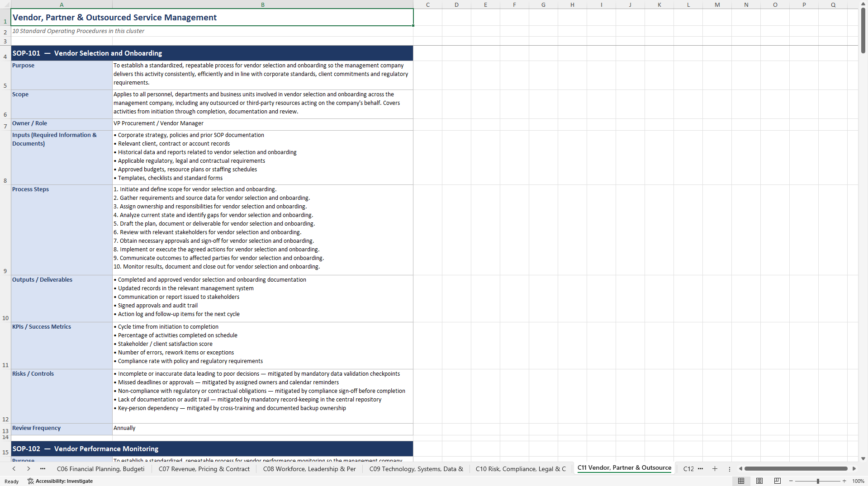Open C07 Revenue, Pricing & Contract tab
The width and height of the screenshot is (868, 486).
pyautogui.click(x=204, y=469)
